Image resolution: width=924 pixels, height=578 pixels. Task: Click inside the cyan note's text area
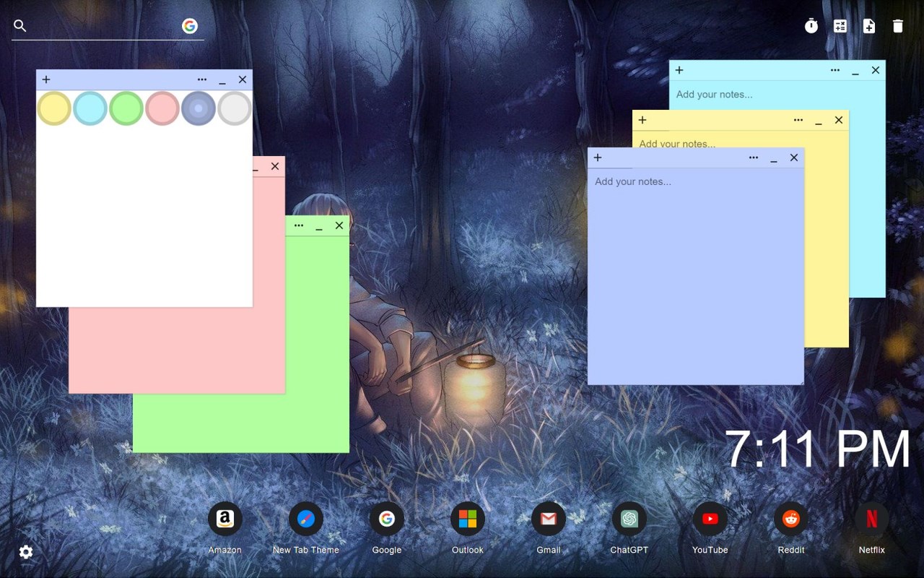(x=777, y=95)
